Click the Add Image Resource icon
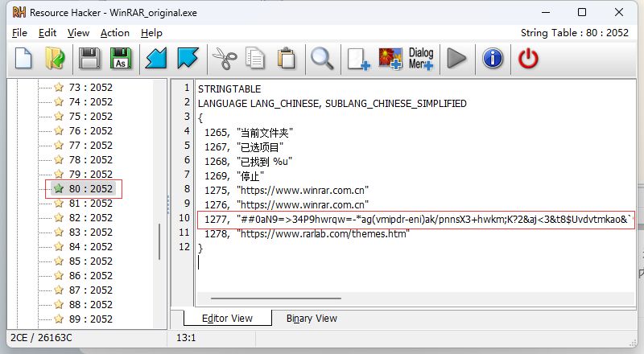Image resolution: width=644 pixels, height=354 pixels. click(391, 59)
